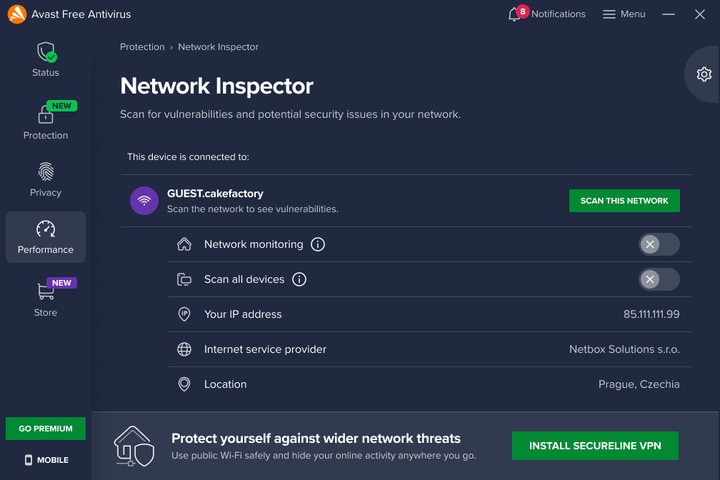Open the hamburger Menu

click(624, 14)
